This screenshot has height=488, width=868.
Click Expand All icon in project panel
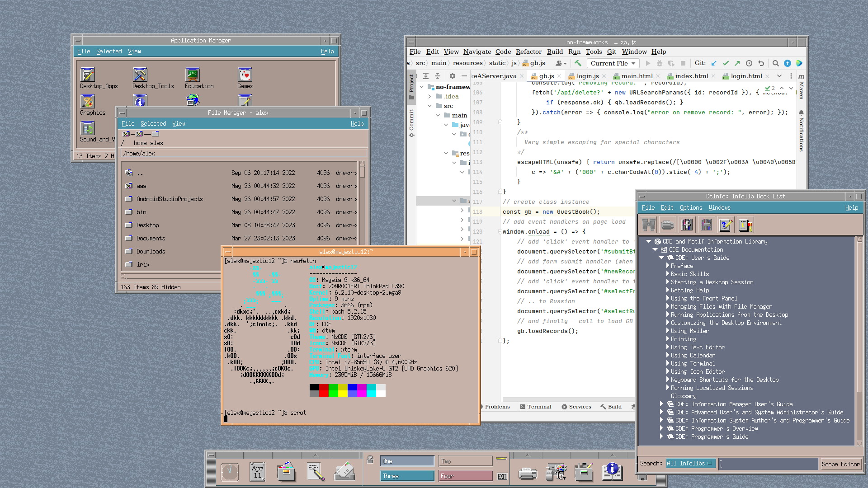[x=426, y=76]
